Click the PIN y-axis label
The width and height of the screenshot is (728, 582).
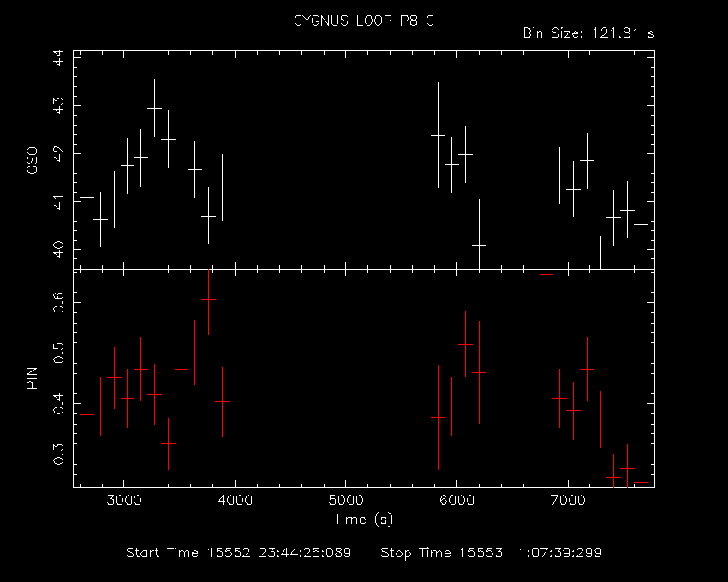tap(32, 377)
